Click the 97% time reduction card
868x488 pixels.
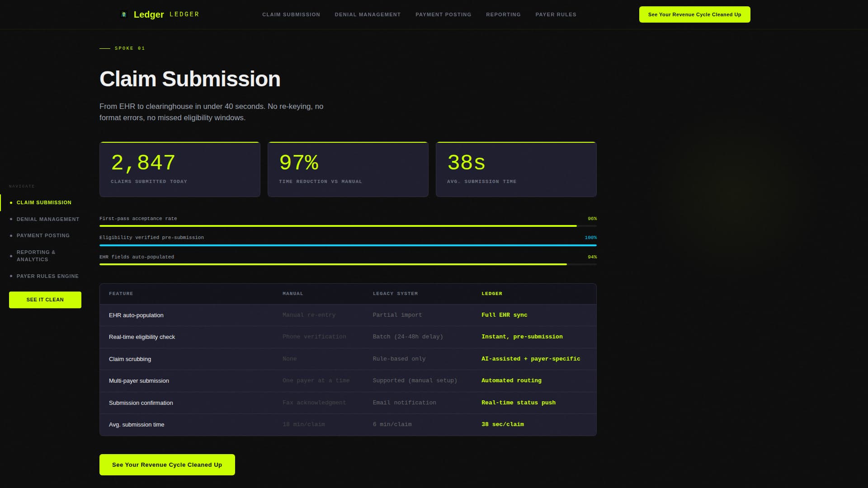348,169
